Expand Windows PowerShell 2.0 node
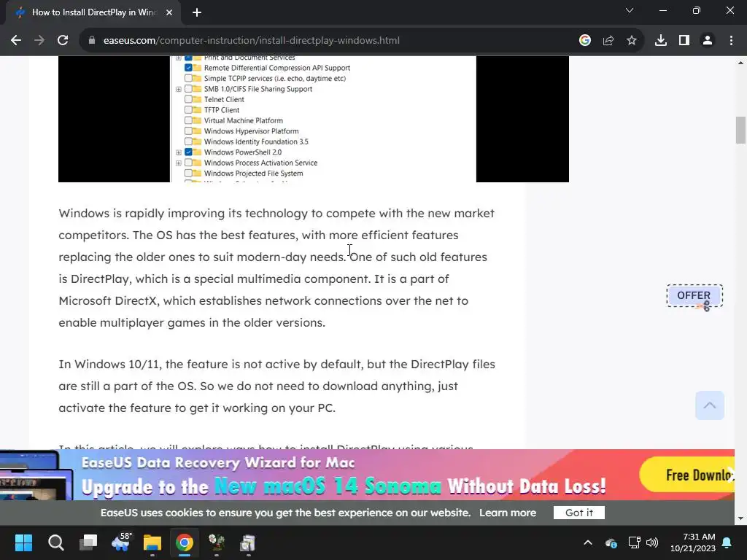Screen dimensions: 747x560 coord(179,152)
